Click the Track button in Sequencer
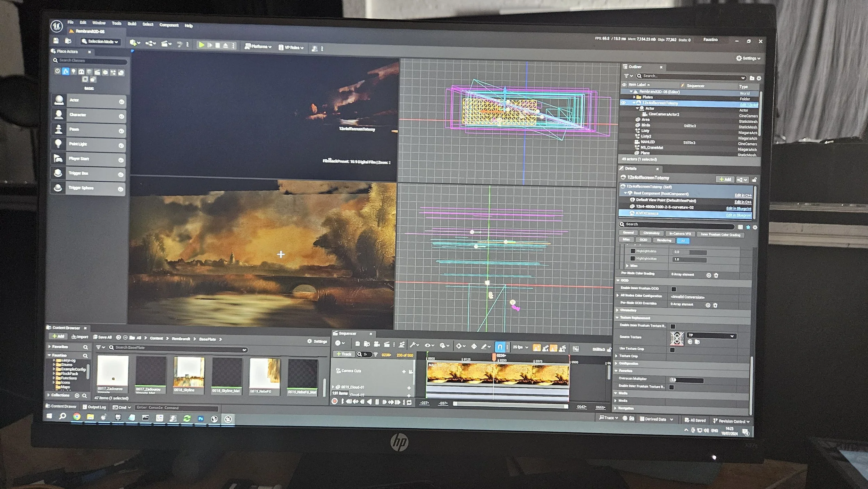 click(344, 354)
